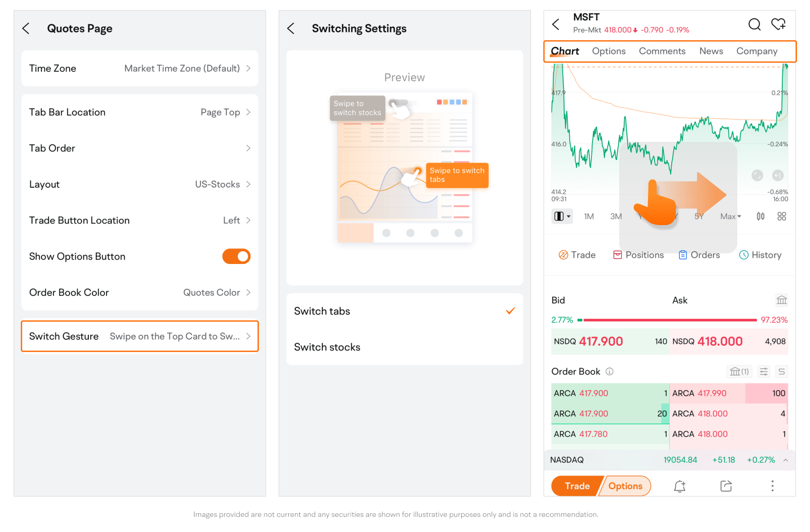Open the price alert bell icon

[680, 486]
